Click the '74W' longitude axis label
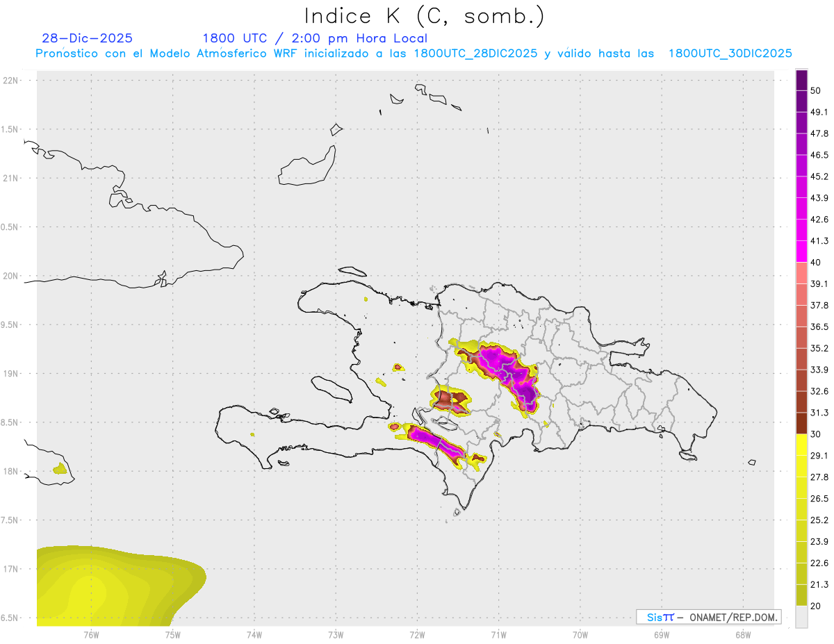Screen dimensions: 834x644 coord(254,634)
